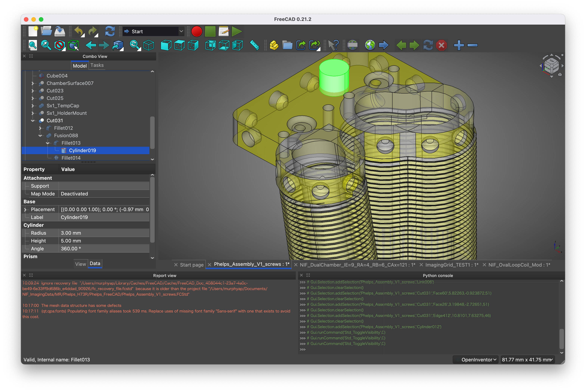Go back to previous selection
This screenshot has width=586, height=392.
pyautogui.click(x=91, y=45)
